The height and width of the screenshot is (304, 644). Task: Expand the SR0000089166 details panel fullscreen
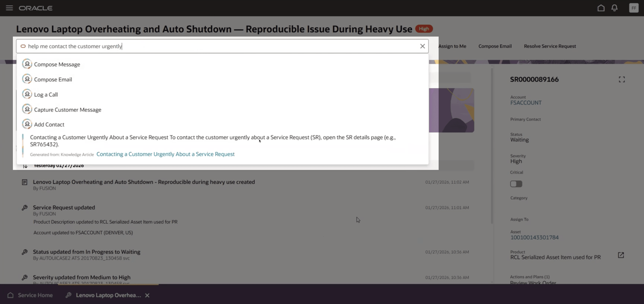[x=621, y=80]
